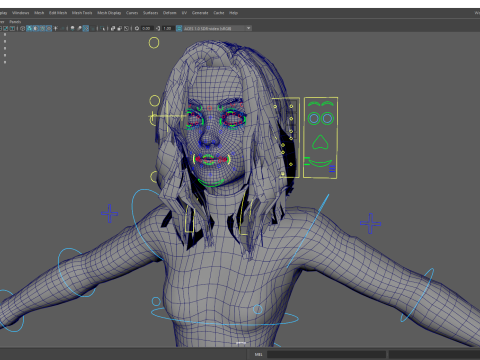Viewport: 480px width, 360px height.
Task: Select the left eyebrow control in face panel
Action: (314, 104)
